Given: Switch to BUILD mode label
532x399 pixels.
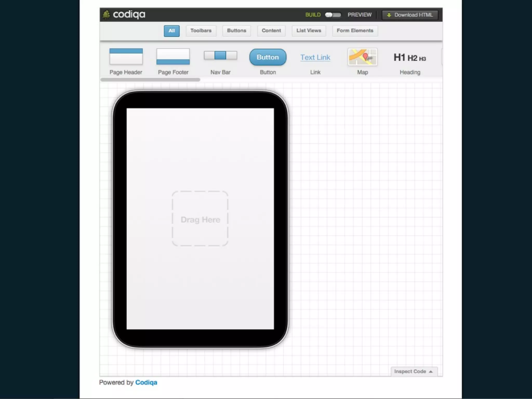Looking at the screenshot, I should pos(313,15).
